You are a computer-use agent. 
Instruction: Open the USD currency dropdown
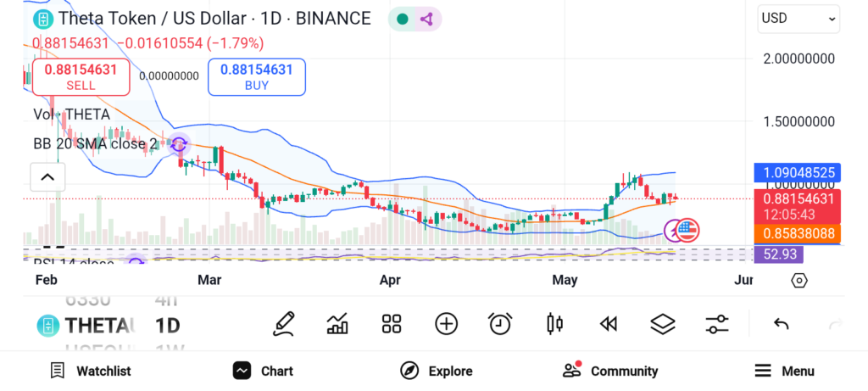798,18
